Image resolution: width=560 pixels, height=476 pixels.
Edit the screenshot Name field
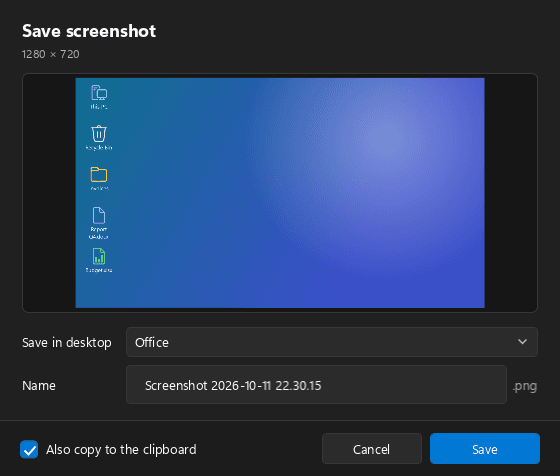pyautogui.click(x=316, y=385)
